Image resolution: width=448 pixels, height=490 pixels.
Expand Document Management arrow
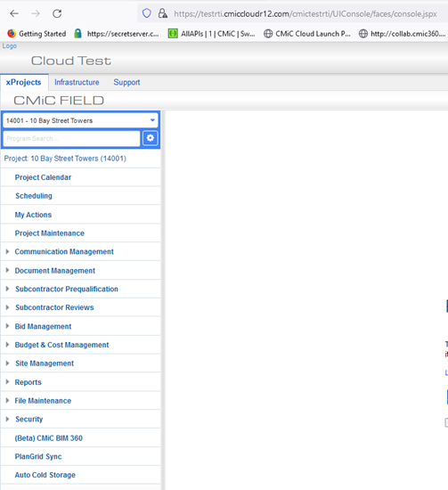click(7, 270)
